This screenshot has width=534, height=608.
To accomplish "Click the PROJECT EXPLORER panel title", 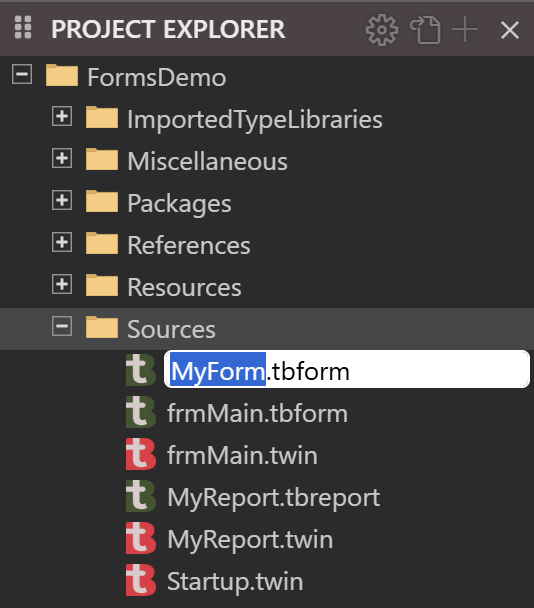I will (168, 29).
